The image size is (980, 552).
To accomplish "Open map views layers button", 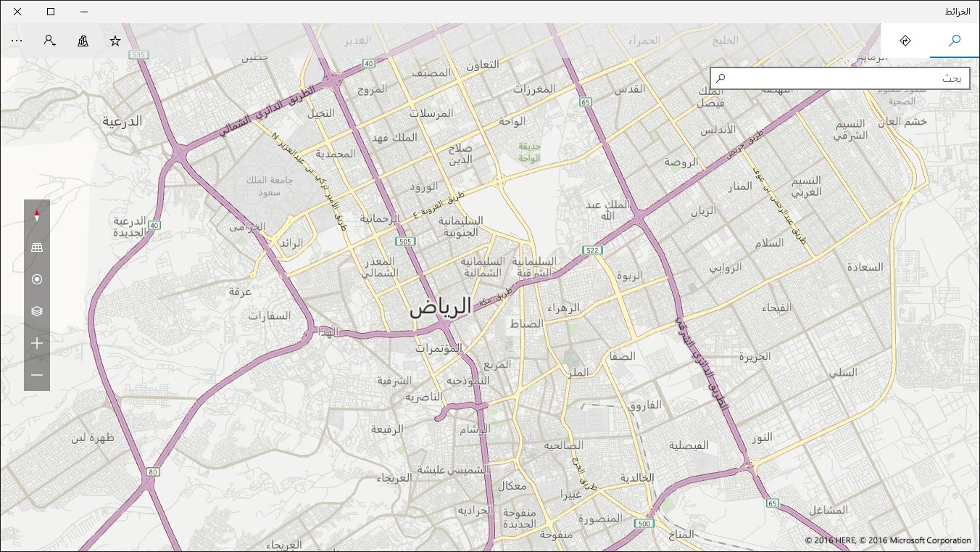I will (37, 311).
